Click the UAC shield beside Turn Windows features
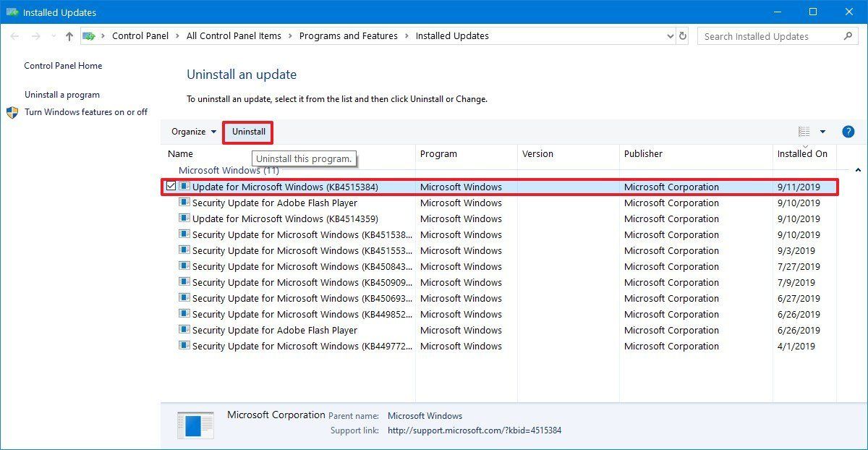The width and height of the screenshot is (868, 450). (x=12, y=111)
